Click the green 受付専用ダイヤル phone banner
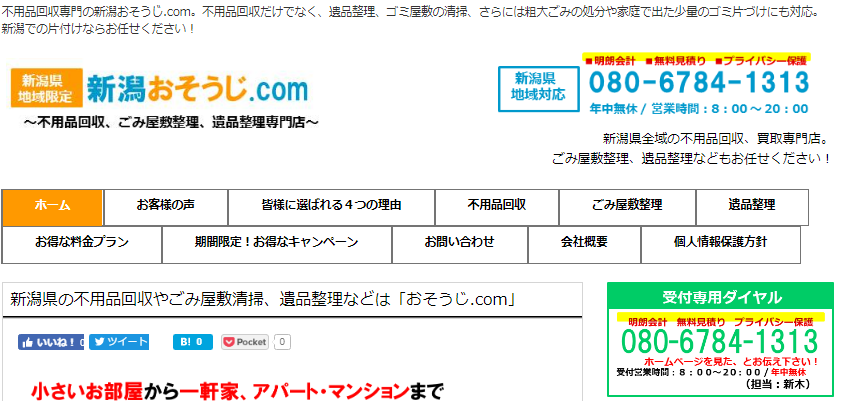Image resolution: width=841 pixels, height=401 pixels. coord(719,340)
